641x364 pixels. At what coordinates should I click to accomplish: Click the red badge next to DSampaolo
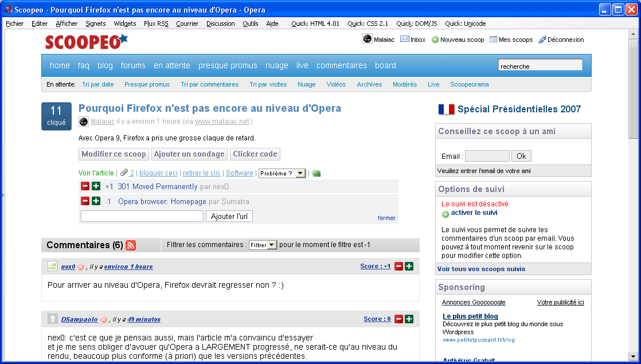(104, 319)
